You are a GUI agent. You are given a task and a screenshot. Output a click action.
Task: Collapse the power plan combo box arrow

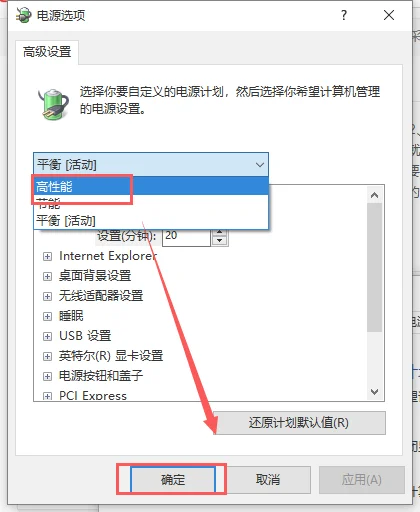[260, 165]
